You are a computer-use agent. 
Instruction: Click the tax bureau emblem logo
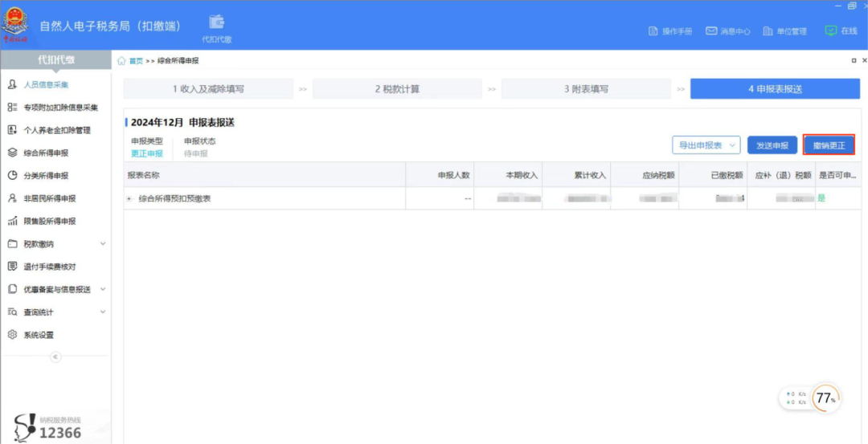[15, 26]
